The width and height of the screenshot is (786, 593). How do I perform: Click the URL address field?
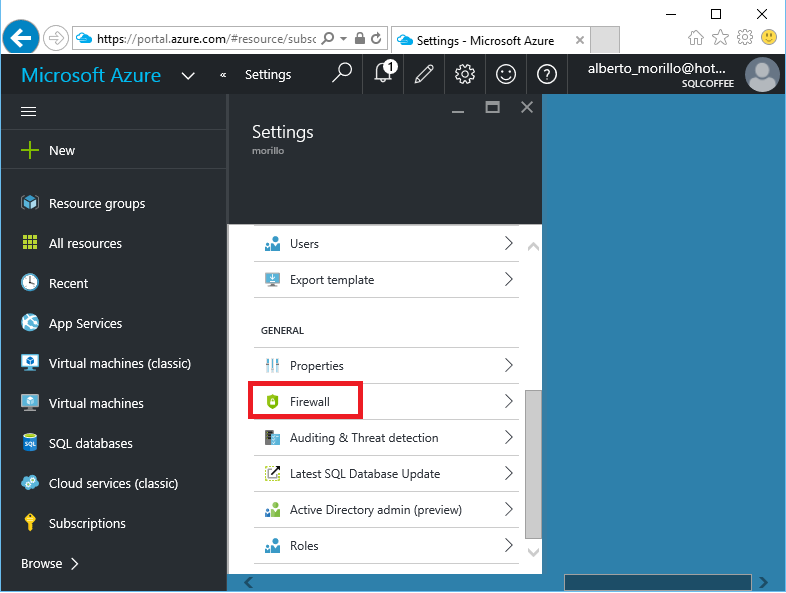click(206, 39)
